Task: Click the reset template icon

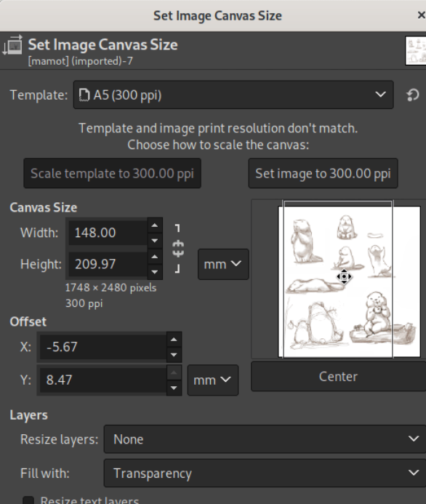Action: (413, 95)
